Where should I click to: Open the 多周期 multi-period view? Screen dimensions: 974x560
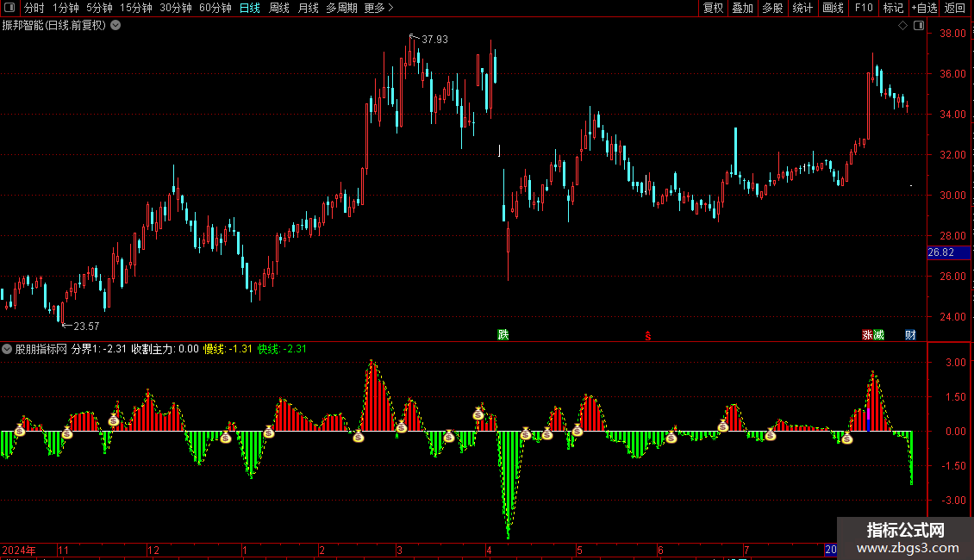click(341, 8)
